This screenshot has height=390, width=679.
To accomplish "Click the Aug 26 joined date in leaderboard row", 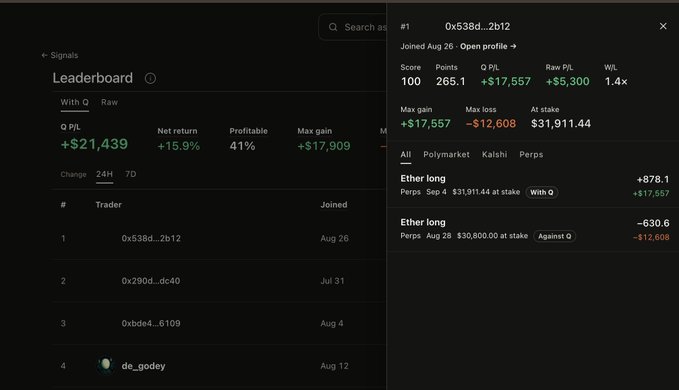I will click(334, 239).
